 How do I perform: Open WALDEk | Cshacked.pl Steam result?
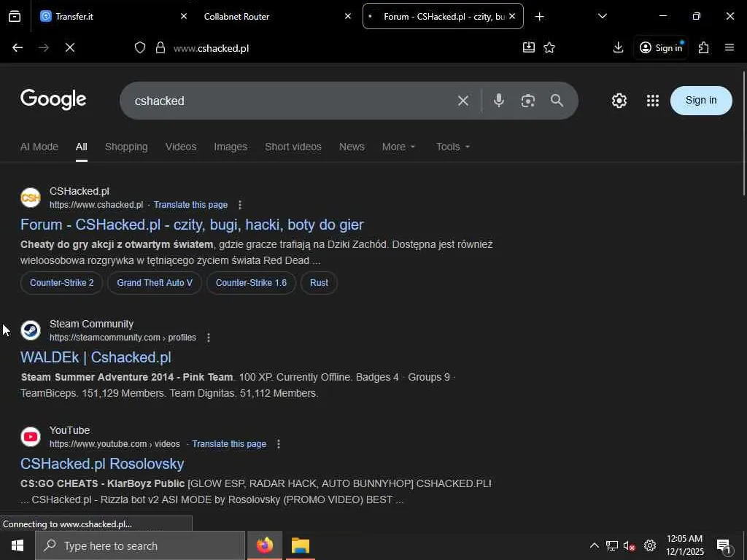click(x=96, y=357)
